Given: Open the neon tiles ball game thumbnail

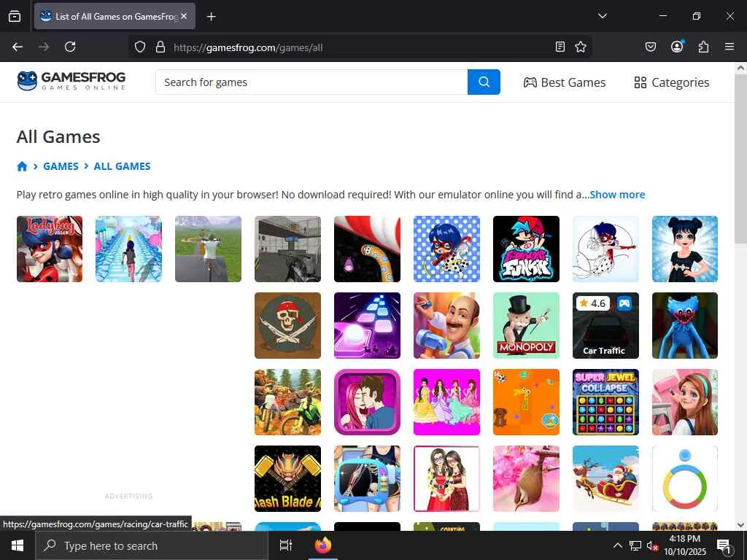Looking at the screenshot, I should click(368, 325).
